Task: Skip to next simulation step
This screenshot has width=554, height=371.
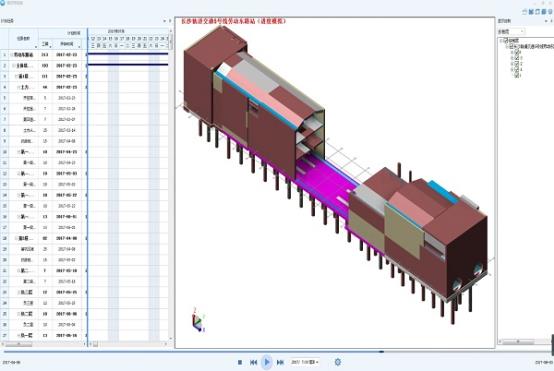Action: click(x=280, y=362)
